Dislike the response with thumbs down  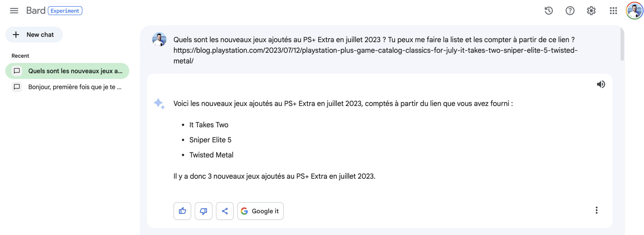pos(204,211)
